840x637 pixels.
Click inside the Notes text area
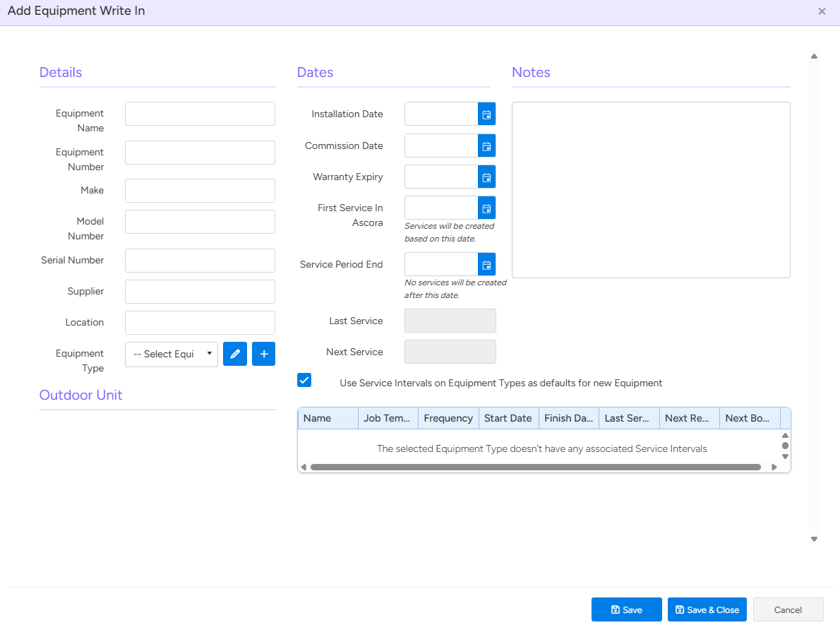[x=650, y=190]
